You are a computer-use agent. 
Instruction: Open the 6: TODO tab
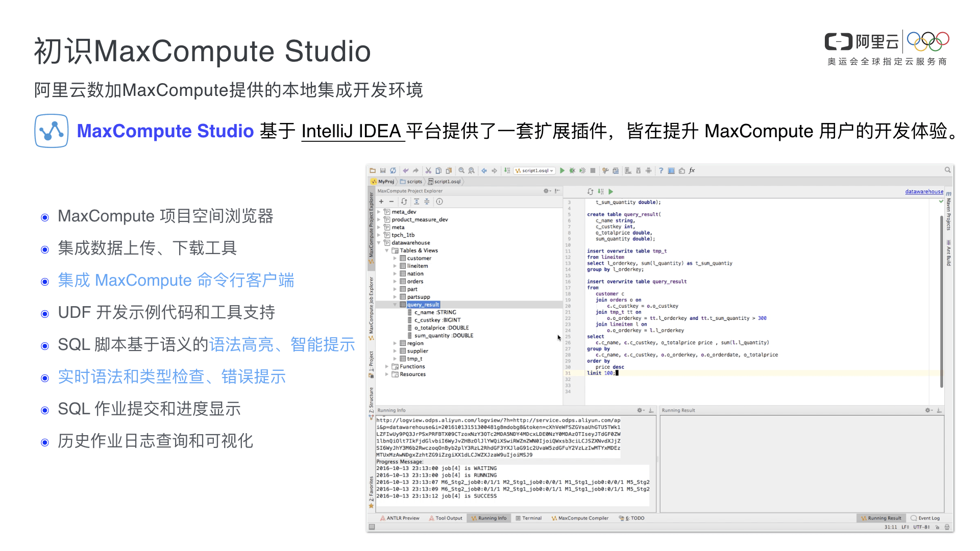631,518
